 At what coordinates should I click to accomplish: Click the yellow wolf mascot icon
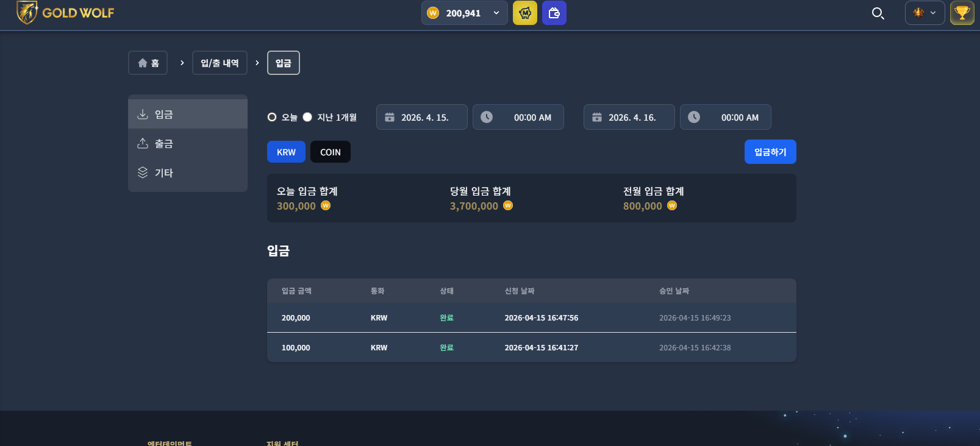525,13
